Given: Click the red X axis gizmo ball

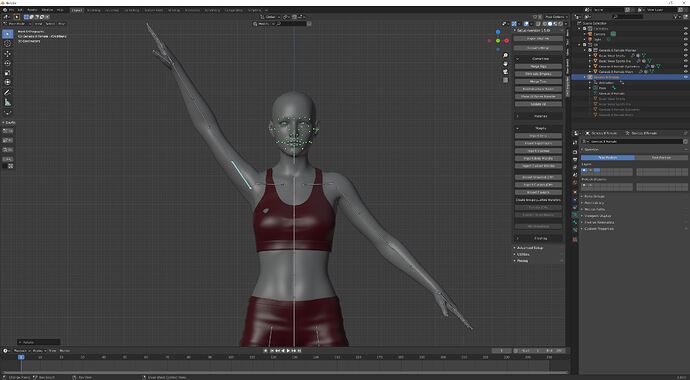Looking at the screenshot, I should 506,40.
